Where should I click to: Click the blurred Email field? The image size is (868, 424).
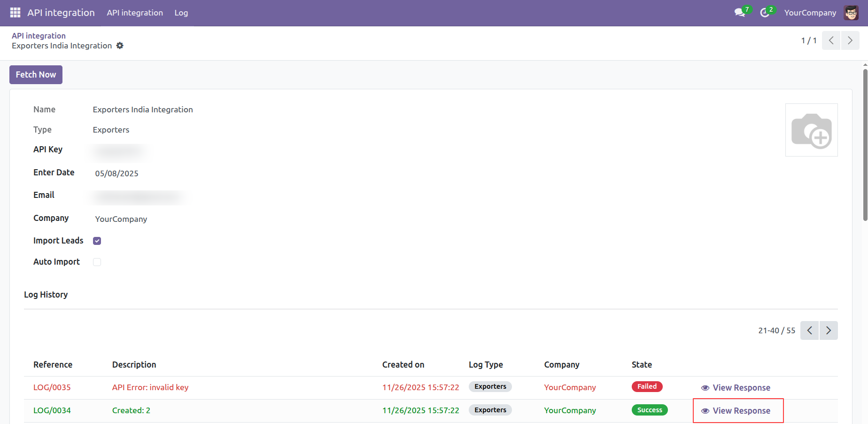[138, 196]
